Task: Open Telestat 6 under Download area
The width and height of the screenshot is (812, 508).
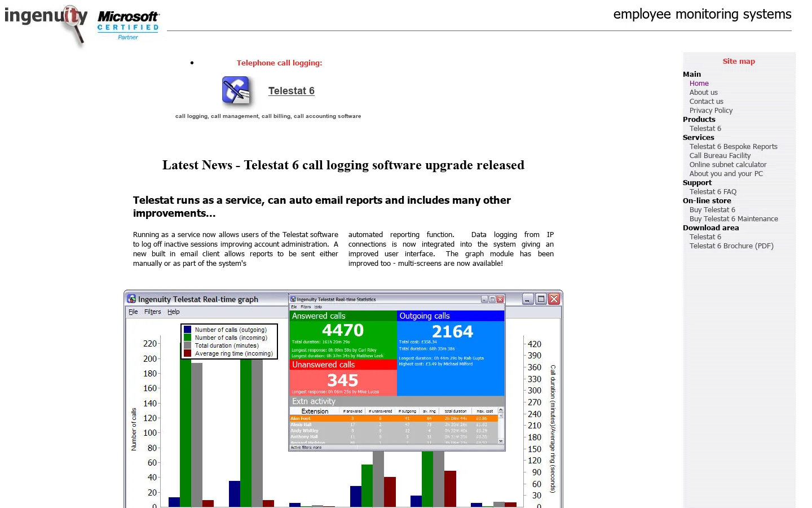Action: tap(705, 237)
